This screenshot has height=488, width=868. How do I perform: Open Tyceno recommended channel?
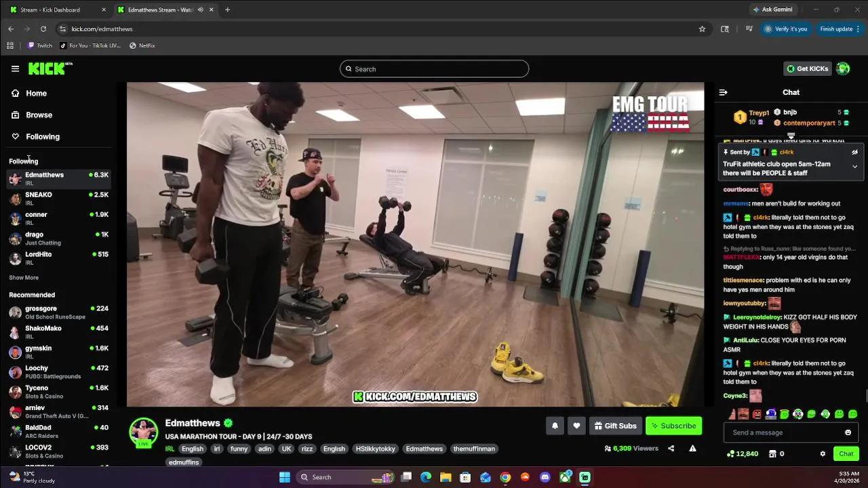pyautogui.click(x=58, y=392)
